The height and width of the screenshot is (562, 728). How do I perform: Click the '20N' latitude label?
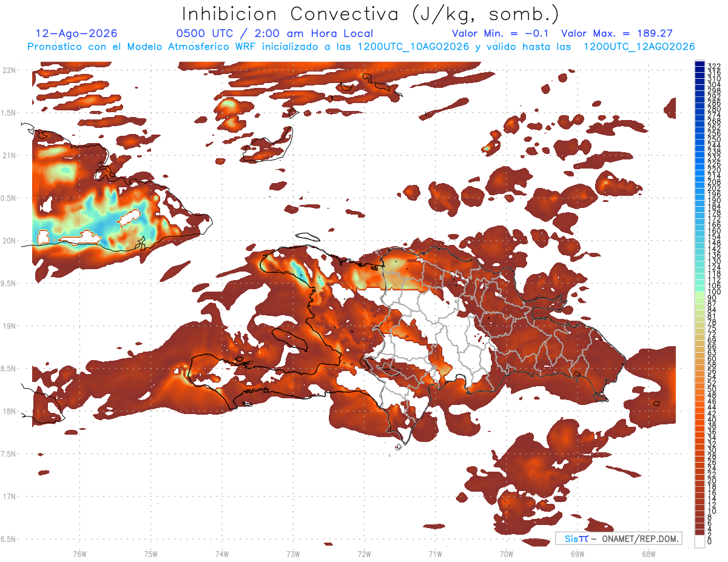(9, 241)
